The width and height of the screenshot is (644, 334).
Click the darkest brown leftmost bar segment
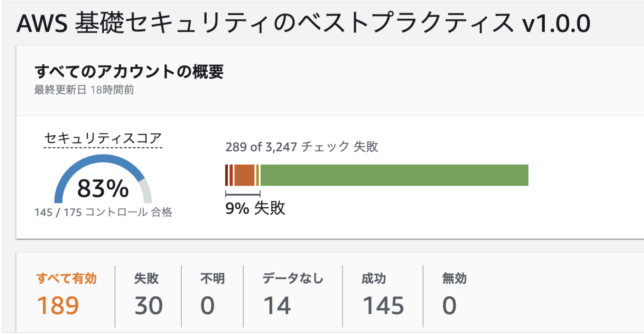[227, 175]
